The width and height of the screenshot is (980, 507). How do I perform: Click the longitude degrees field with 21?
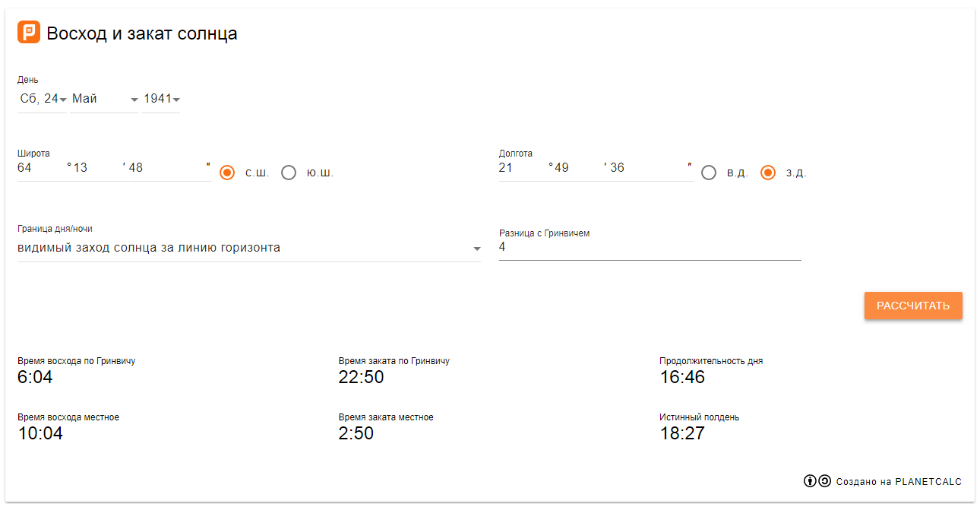[x=522, y=168]
